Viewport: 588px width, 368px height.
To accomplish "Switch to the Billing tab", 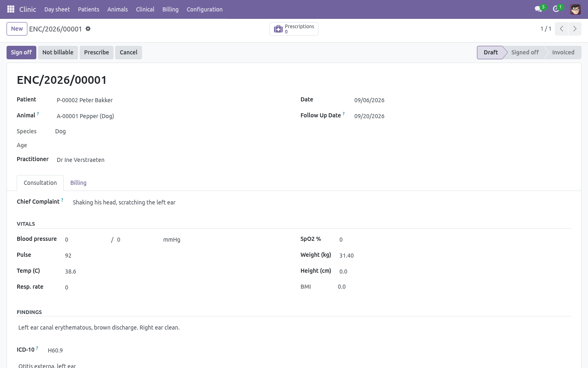I will pos(78,183).
